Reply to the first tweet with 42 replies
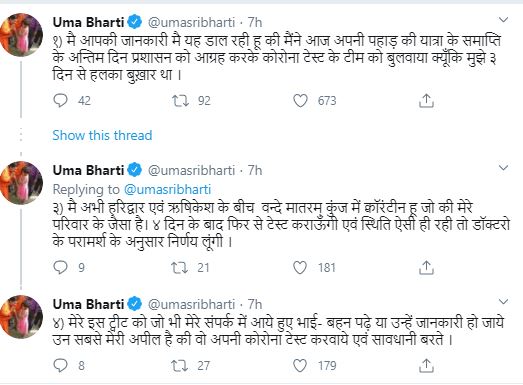Screen dimensions: 523x385 60,100
